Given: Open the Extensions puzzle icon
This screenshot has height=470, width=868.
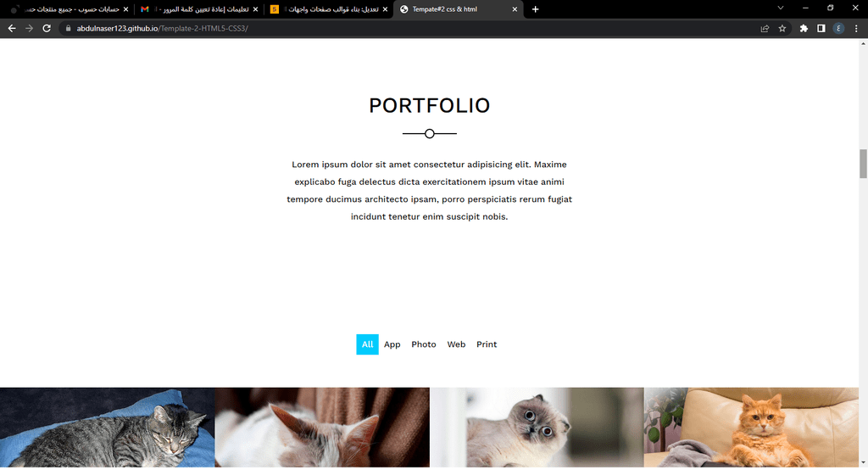Looking at the screenshot, I should [x=804, y=28].
